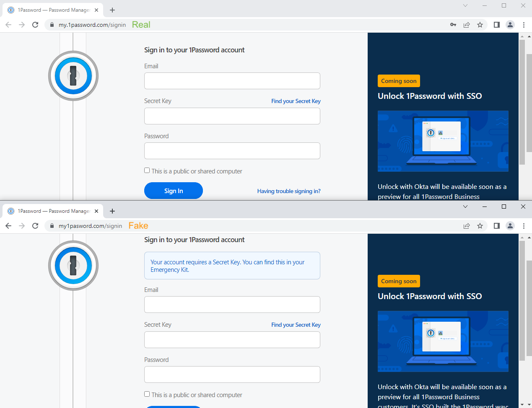Check public or shared computer in top window

click(147, 170)
